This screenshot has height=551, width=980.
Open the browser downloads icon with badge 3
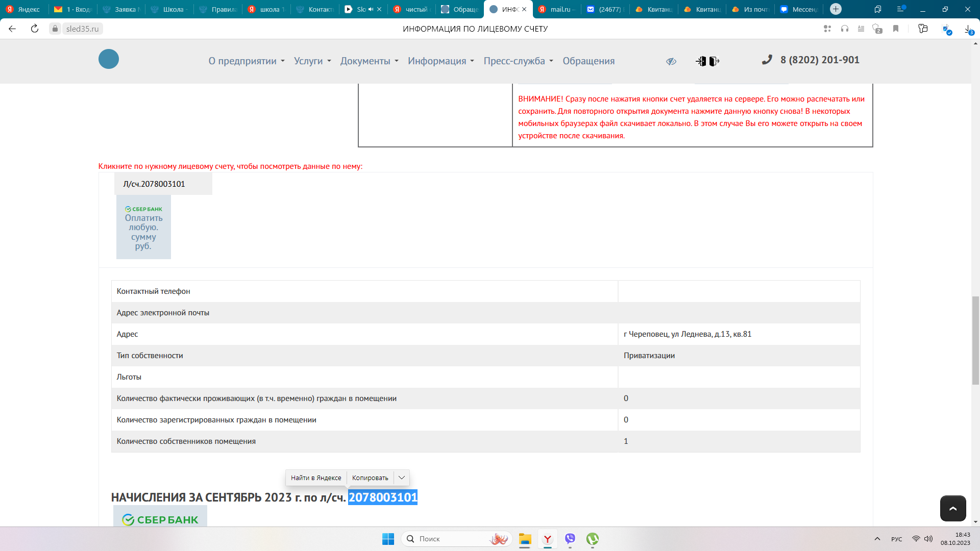click(x=968, y=29)
